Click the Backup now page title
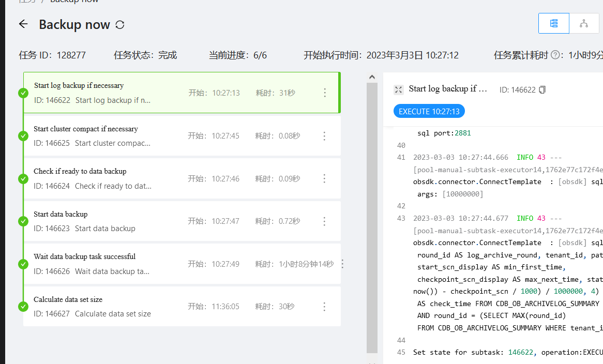603x364 pixels. click(74, 25)
